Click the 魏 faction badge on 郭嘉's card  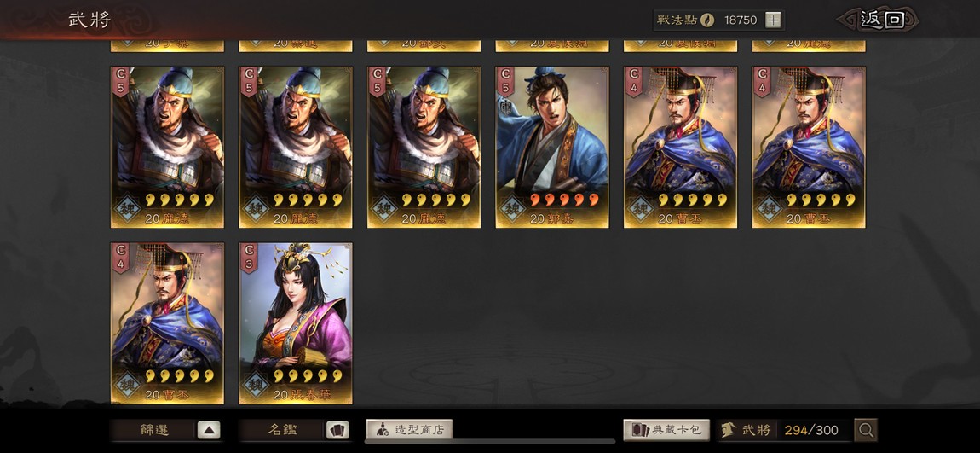(x=512, y=207)
